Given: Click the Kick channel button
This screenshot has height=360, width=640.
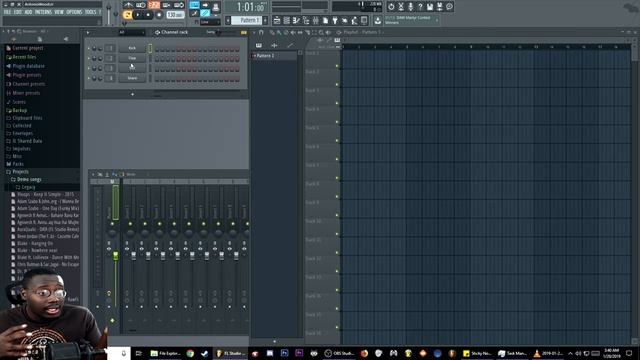Looking at the screenshot, I should (132, 48).
